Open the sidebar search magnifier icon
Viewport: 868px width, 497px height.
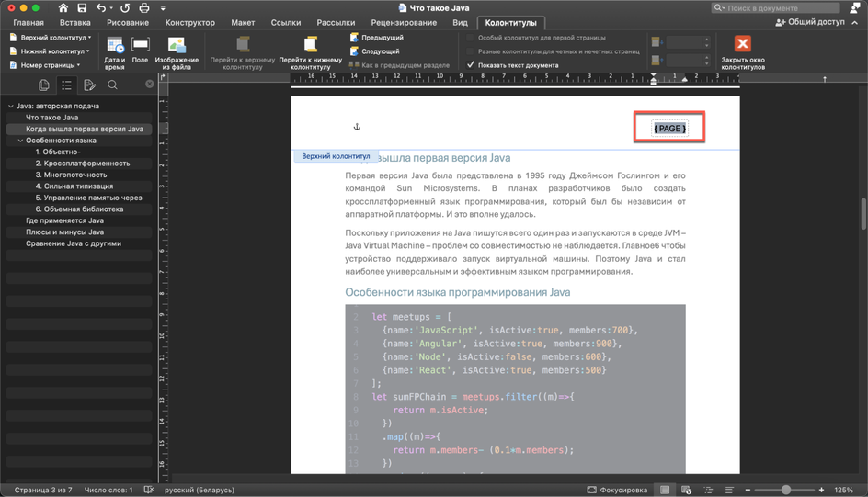click(112, 85)
